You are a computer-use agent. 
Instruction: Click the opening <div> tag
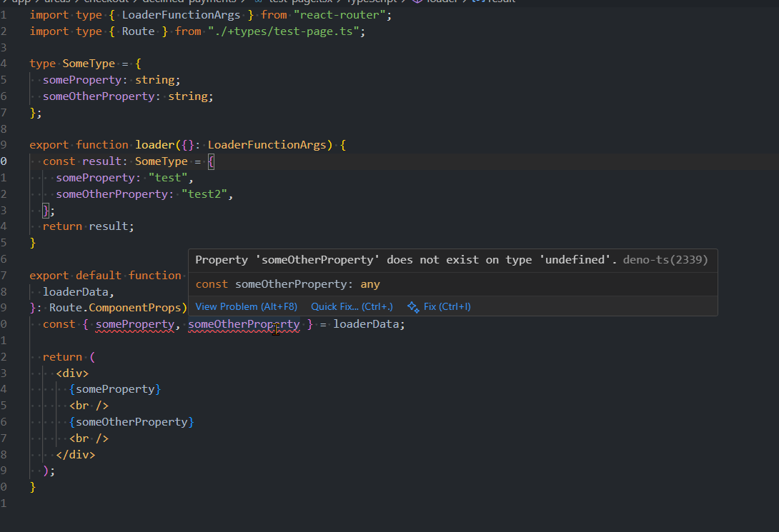(x=72, y=373)
